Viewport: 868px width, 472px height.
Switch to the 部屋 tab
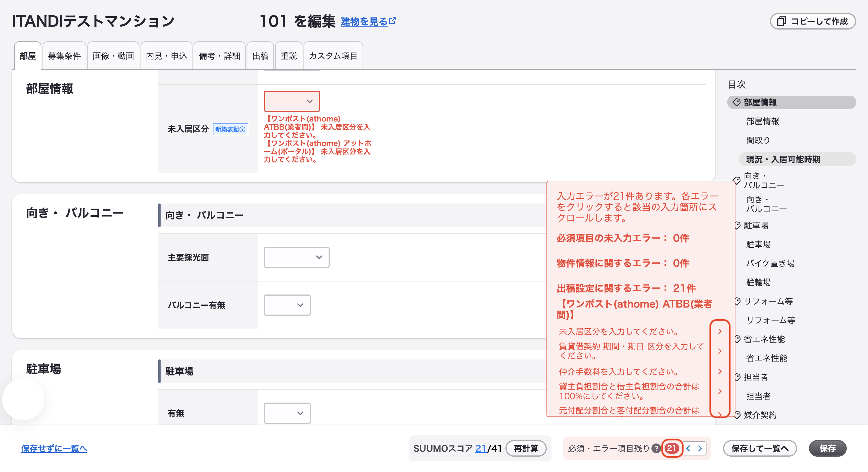point(28,56)
